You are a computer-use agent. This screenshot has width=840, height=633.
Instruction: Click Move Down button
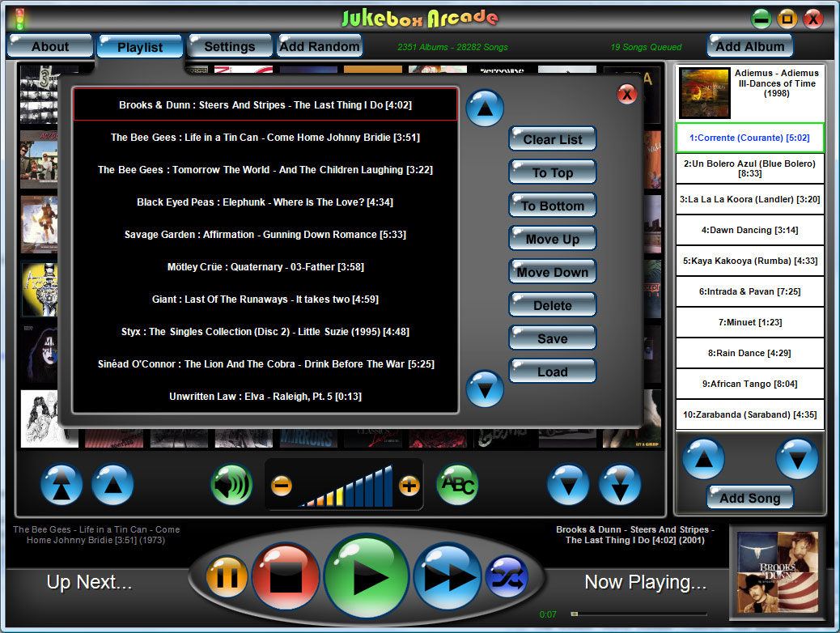(x=553, y=272)
